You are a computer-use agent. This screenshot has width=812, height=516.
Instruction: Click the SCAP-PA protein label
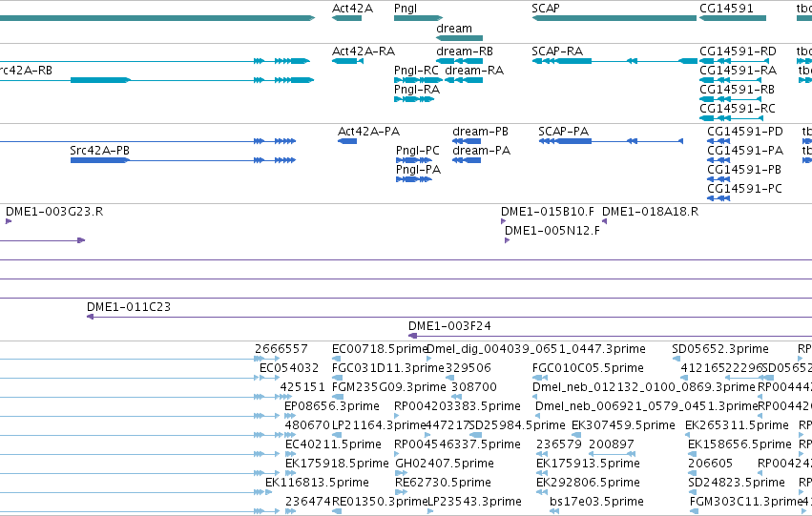point(563,132)
